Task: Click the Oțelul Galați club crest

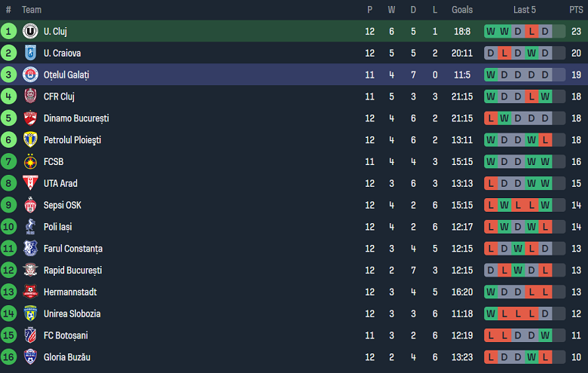Action: tap(30, 75)
